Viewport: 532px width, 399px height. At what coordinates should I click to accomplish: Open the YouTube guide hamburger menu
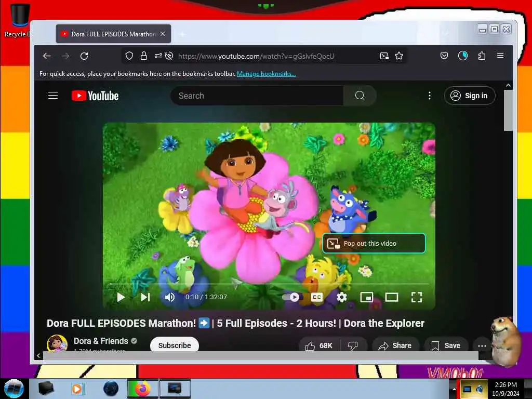click(53, 96)
